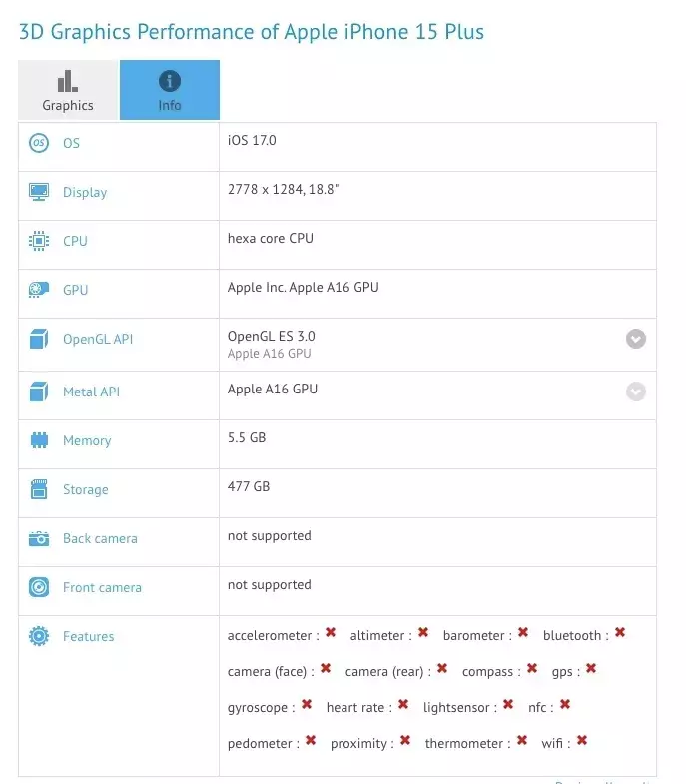Image resolution: width=686 pixels, height=784 pixels.
Task: Click the CPU chip icon
Action: 39,241
